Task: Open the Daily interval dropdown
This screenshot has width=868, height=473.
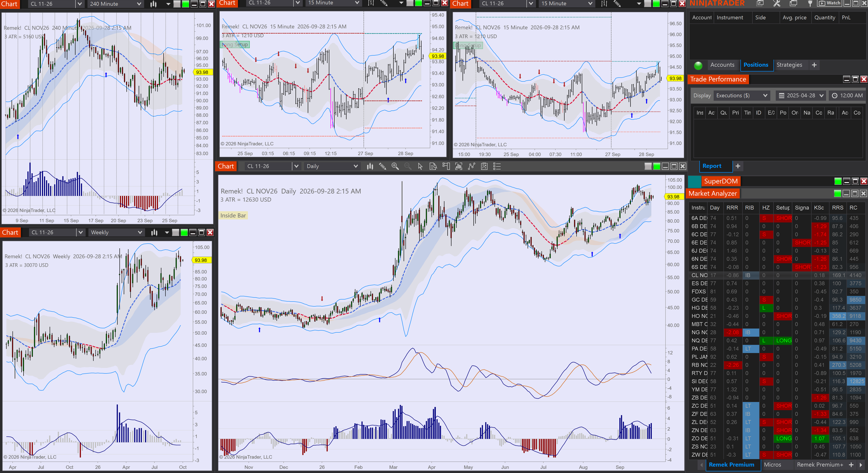Action: [x=332, y=166]
